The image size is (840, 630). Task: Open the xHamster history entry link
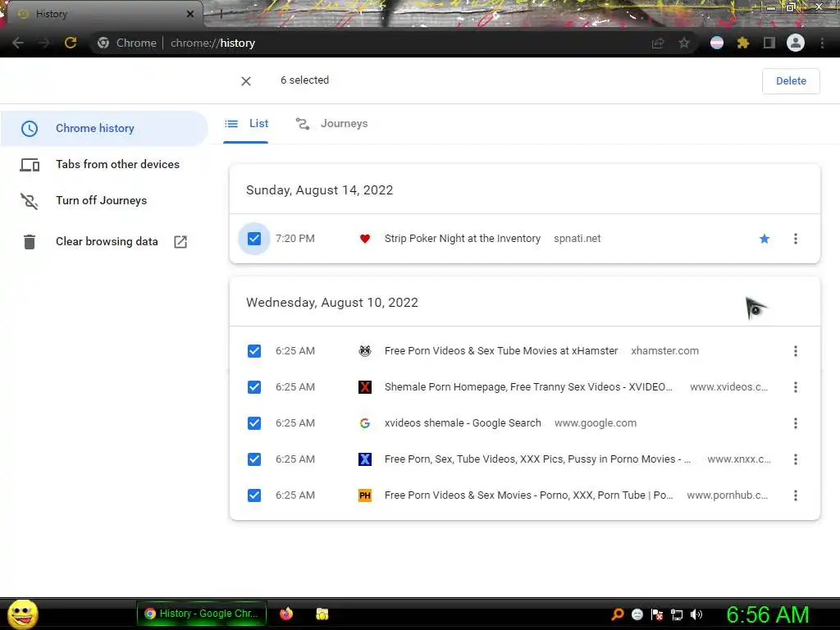tap(501, 351)
